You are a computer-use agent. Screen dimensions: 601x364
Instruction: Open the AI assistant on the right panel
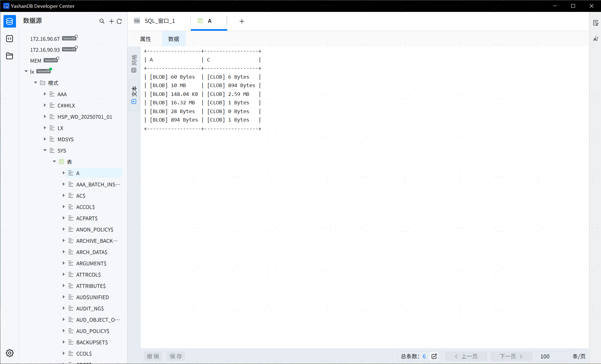[596, 39]
